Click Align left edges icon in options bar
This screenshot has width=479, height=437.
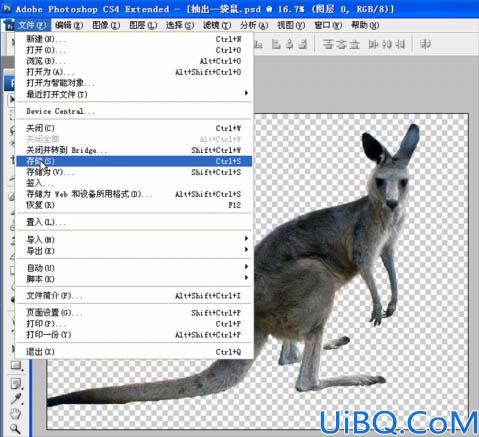point(276,44)
